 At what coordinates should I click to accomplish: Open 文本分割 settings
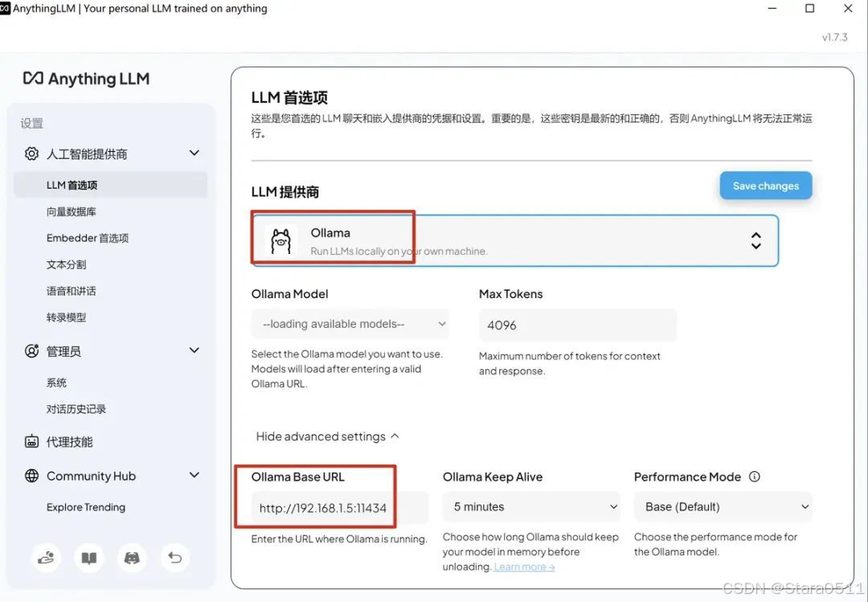pos(67,264)
